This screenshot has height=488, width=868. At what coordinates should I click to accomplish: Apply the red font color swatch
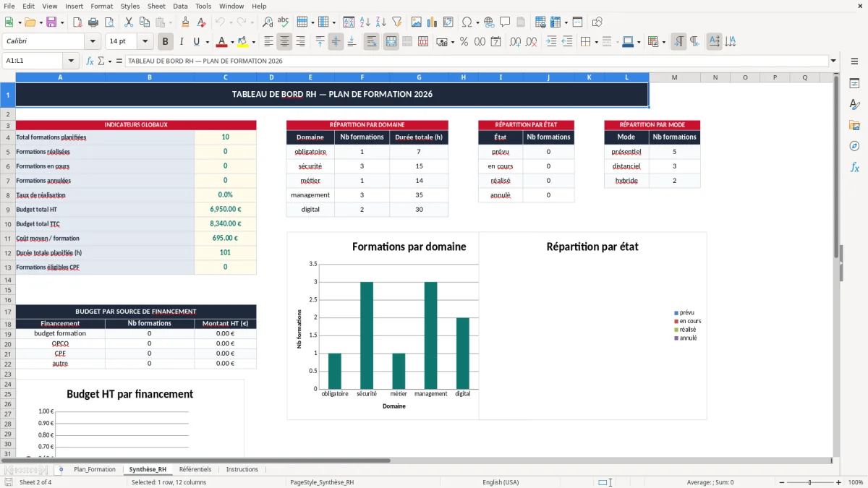click(x=222, y=42)
